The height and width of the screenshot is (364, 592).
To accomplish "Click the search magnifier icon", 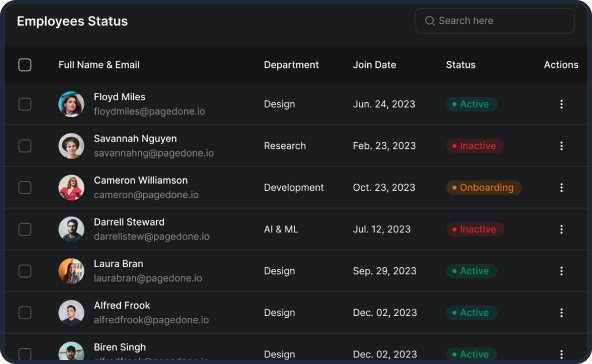I will click(x=430, y=21).
